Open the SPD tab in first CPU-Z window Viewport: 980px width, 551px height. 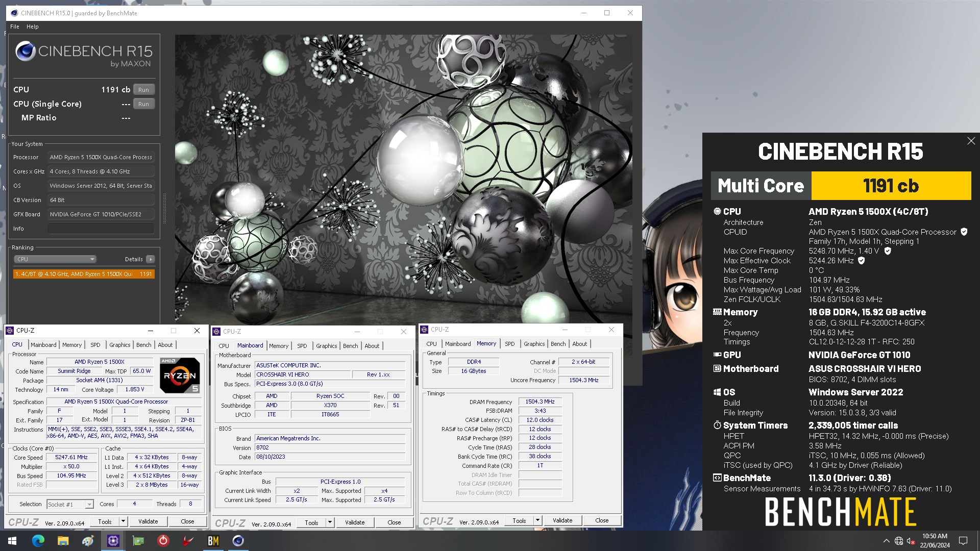[95, 345]
